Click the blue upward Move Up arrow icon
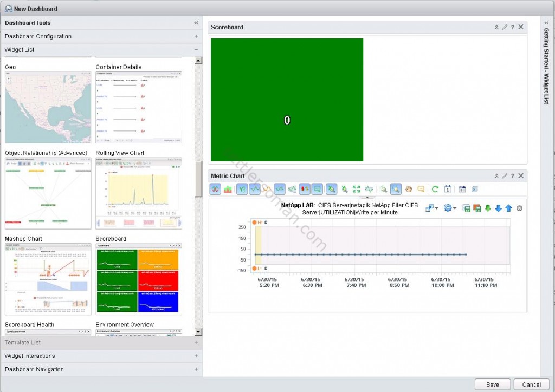This screenshot has width=555, height=392. tap(509, 208)
